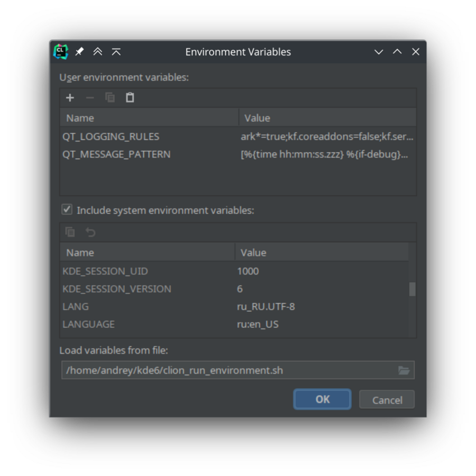The image size is (476, 476).
Task: Click the keep-above arrow in titlebar
Action: click(x=116, y=52)
